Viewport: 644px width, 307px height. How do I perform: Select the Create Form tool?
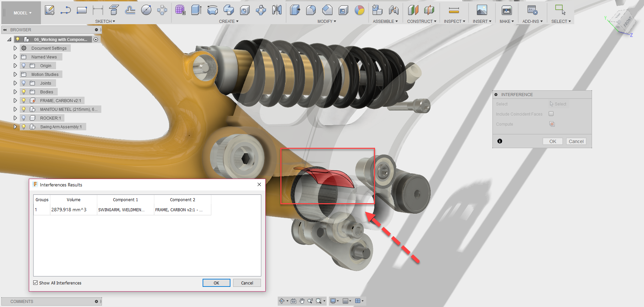[180, 10]
